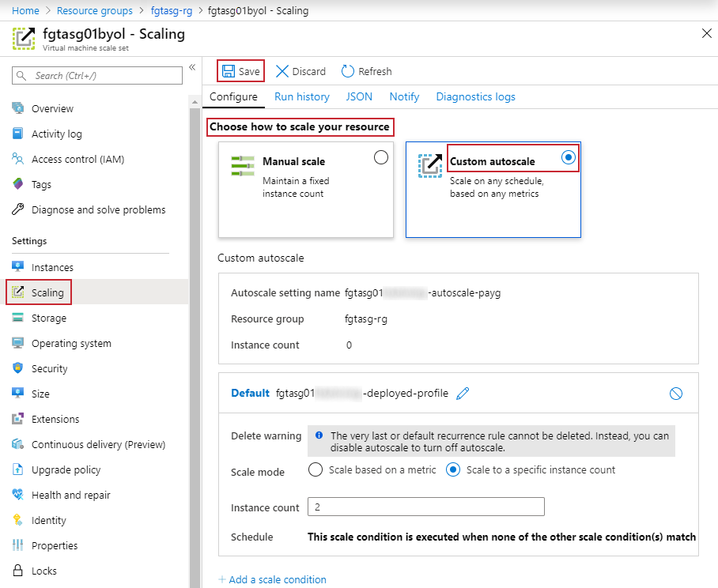Select the Scaling sidebar icon
Screen dimensions: 718x588
point(22,292)
